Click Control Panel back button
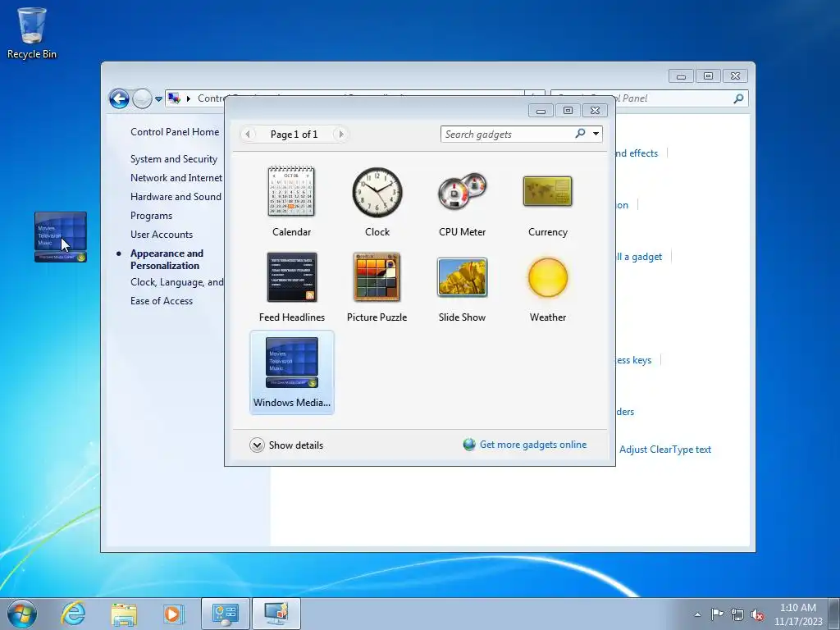Viewport: 840px width, 630px height. pos(119,98)
